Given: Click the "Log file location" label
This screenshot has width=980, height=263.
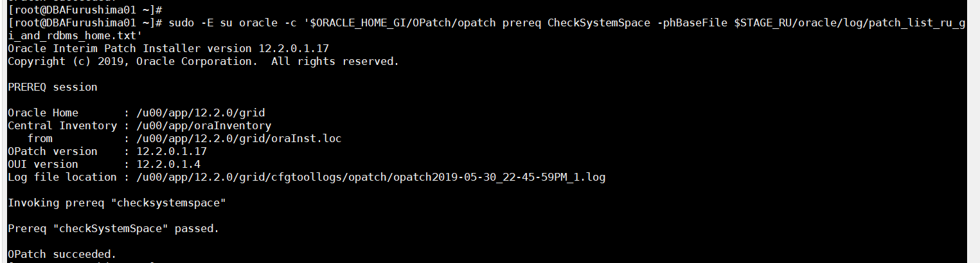Looking at the screenshot, I should pos(62,177).
